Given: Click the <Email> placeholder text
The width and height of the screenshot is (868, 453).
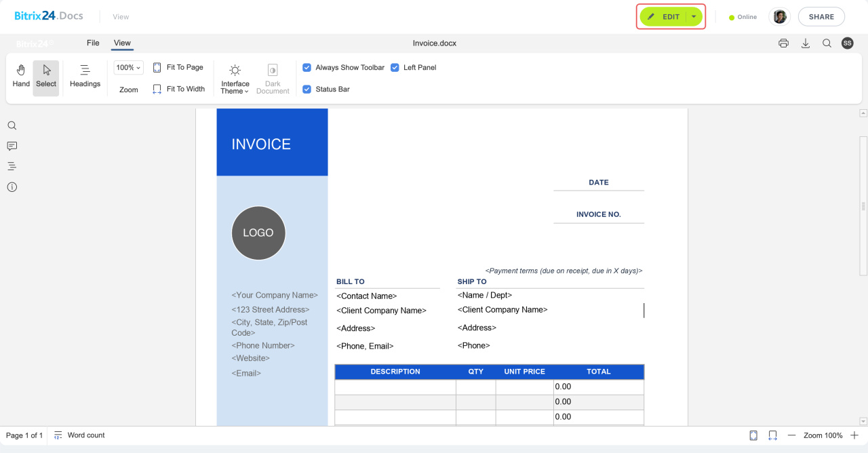Looking at the screenshot, I should tap(246, 373).
